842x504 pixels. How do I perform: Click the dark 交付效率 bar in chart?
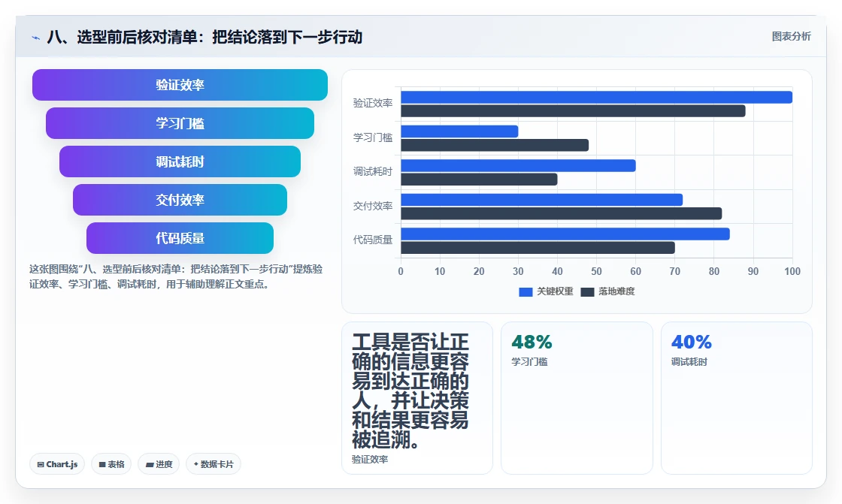[x=561, y=213]
